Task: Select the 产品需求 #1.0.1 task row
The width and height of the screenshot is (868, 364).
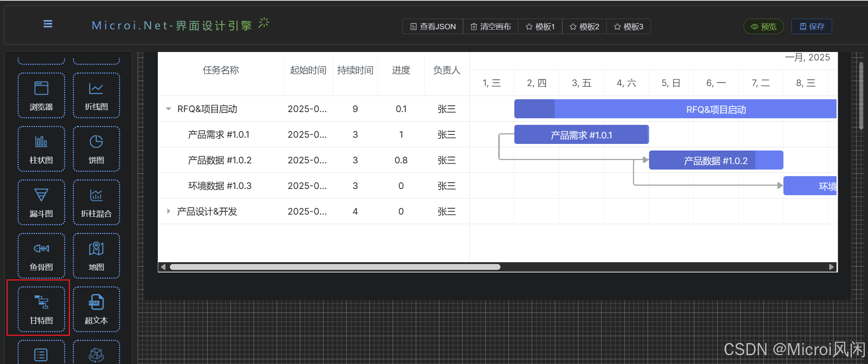Action: 314,134
